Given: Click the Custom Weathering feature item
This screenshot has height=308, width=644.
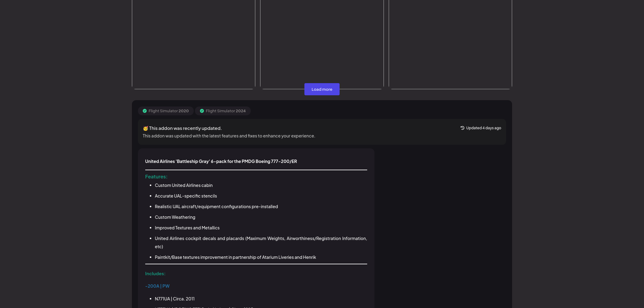Looking at the screenshot, I should [x=175, y=217].
